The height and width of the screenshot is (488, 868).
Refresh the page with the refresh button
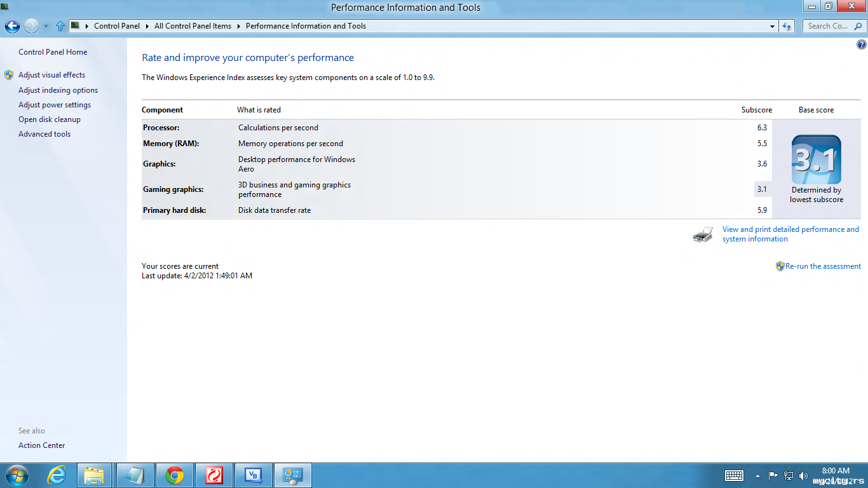(787, 27)
